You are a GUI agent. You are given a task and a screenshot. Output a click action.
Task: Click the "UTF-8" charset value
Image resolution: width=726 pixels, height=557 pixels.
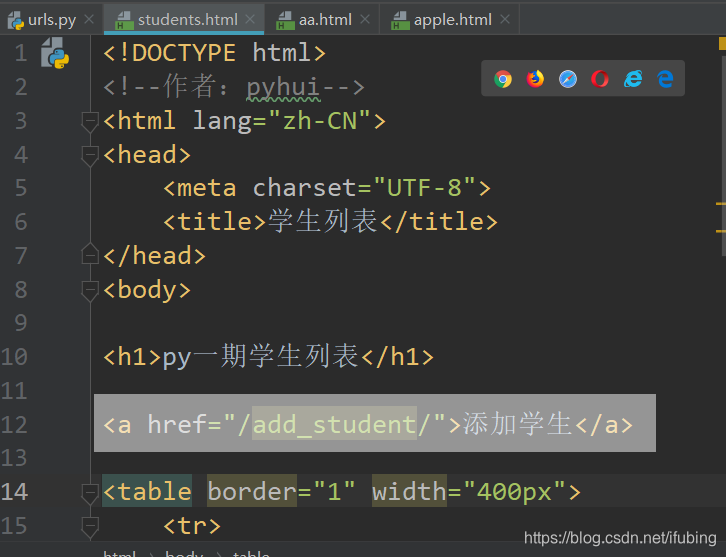coord(425,188)
